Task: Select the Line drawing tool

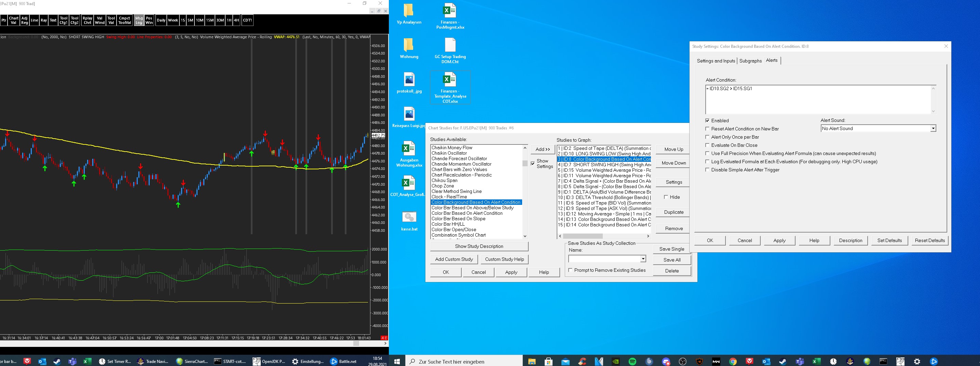Action: point(34,20)
